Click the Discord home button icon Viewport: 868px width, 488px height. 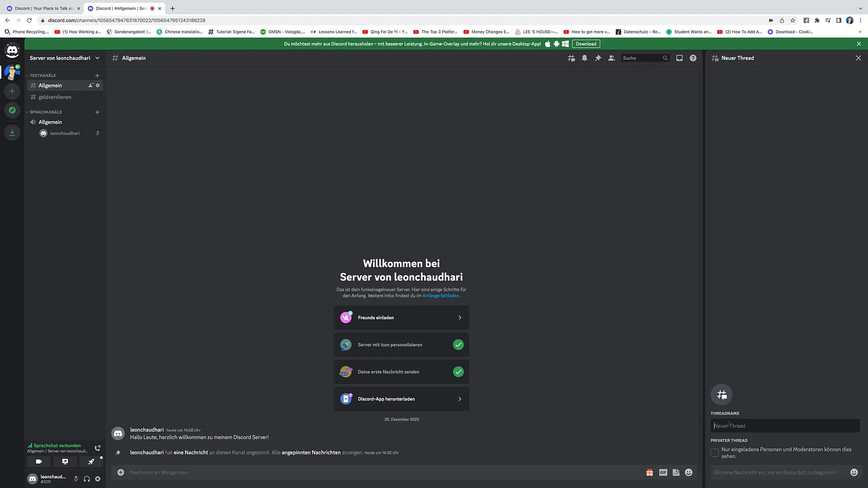[13, 50]
